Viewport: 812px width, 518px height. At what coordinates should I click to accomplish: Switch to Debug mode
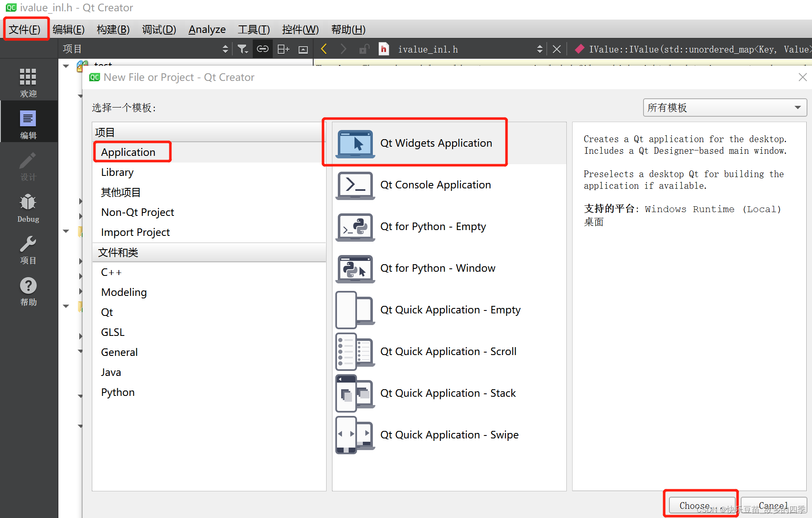click(28, 208)
